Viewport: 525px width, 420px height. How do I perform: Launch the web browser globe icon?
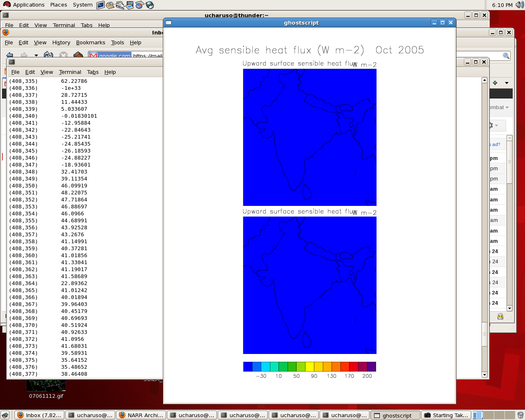point(150,5)
